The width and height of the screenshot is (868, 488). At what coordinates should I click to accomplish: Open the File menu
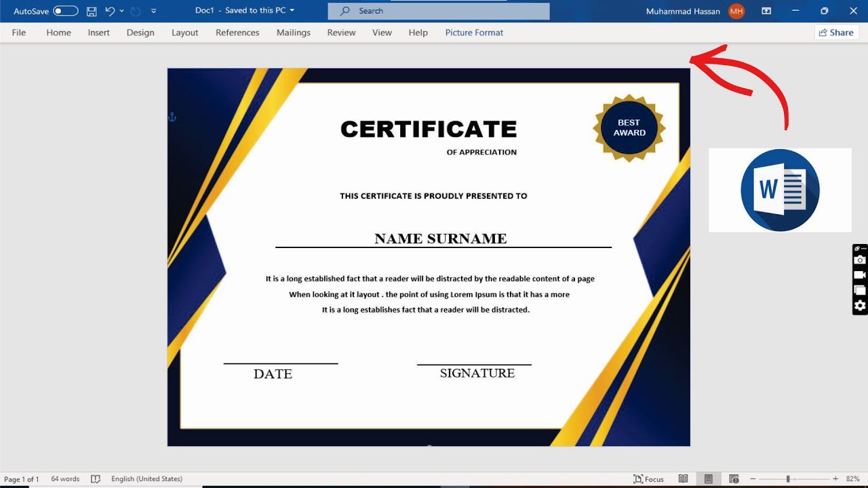(19, 33)
